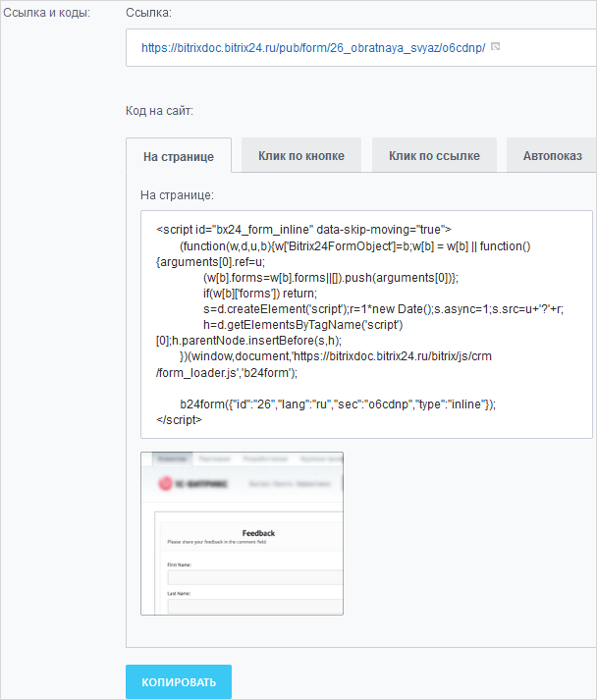Viewport: 597px width, 700px height.
Task: Click the if(w[b]['forms']) return; line
Action: 260,294
